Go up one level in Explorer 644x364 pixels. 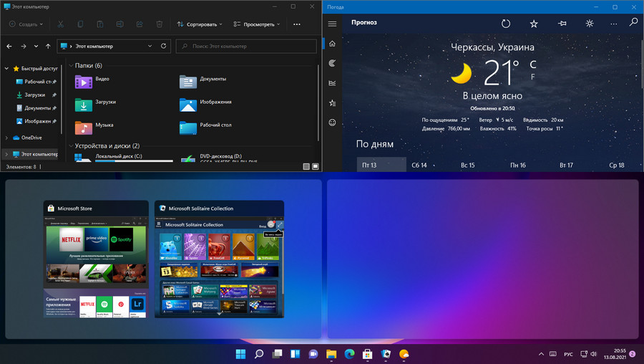[48, 46]
